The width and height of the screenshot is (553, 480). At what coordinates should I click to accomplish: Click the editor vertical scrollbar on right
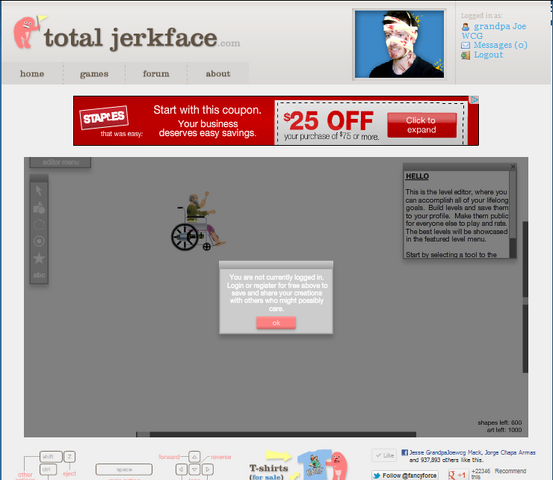click(525, 297)
